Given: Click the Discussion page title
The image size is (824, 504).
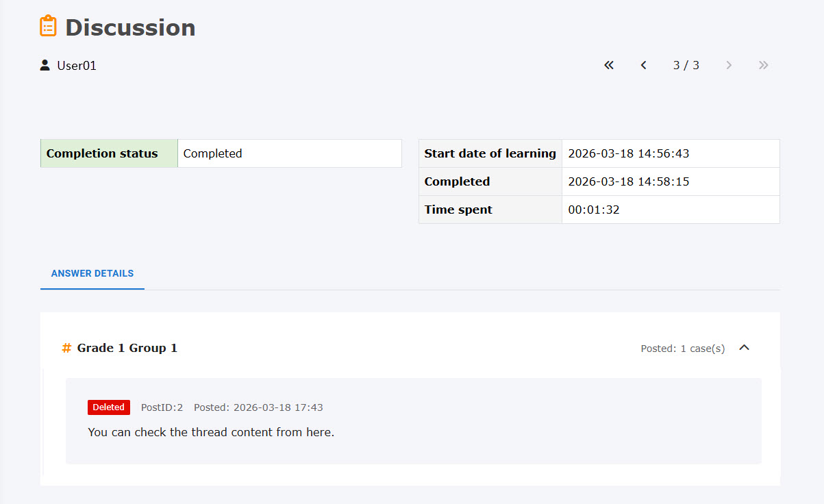Looking at the screenshot, I should 130,27.
